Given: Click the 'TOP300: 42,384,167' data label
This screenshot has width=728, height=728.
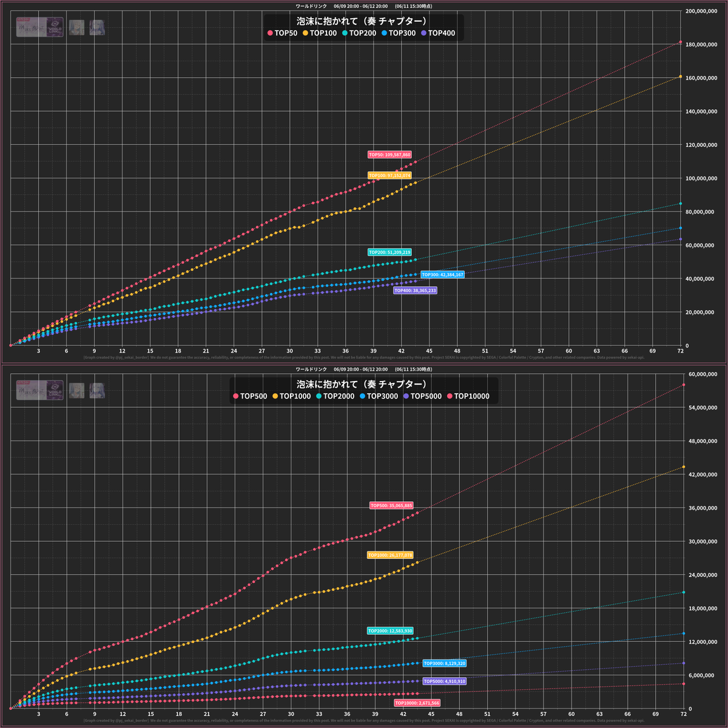Looking at the screenshot, I should [443, 275].
